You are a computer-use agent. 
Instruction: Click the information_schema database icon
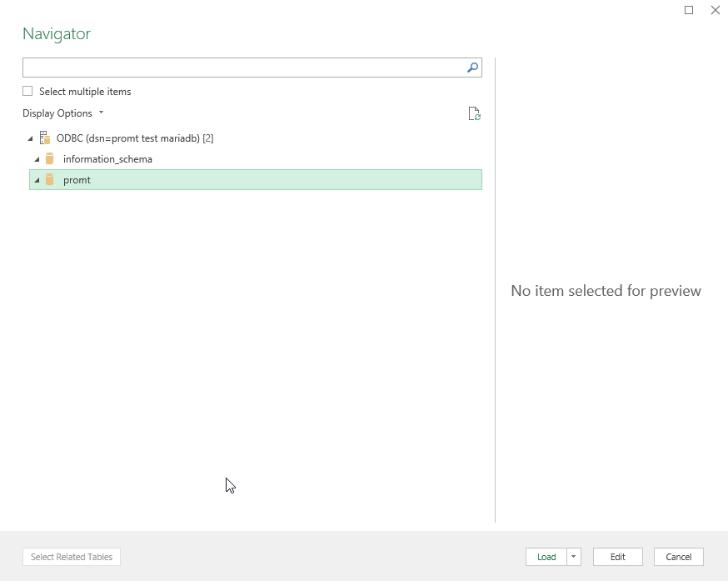[x=50, y=159]
